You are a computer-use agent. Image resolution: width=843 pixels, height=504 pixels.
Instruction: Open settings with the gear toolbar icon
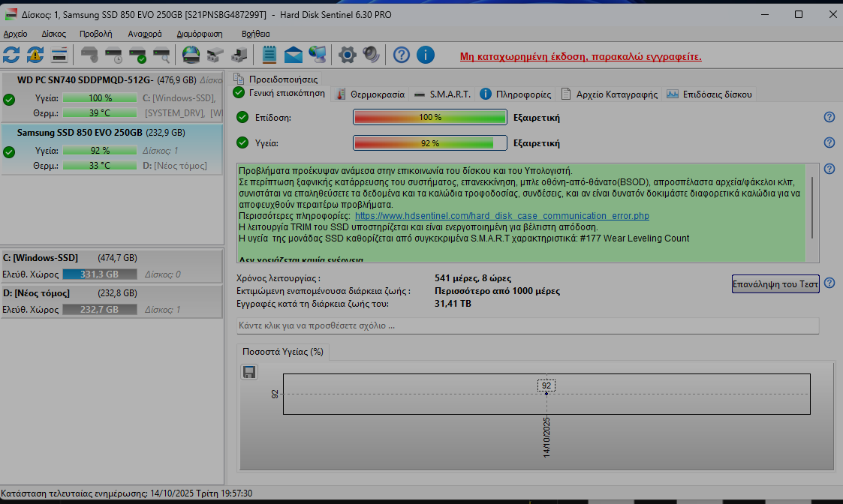(346, 55)
